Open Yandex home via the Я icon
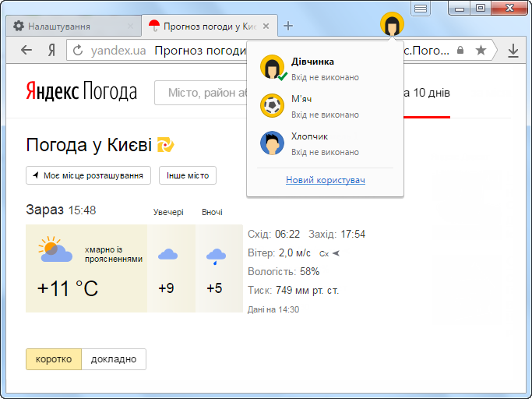 pos(51,50)
